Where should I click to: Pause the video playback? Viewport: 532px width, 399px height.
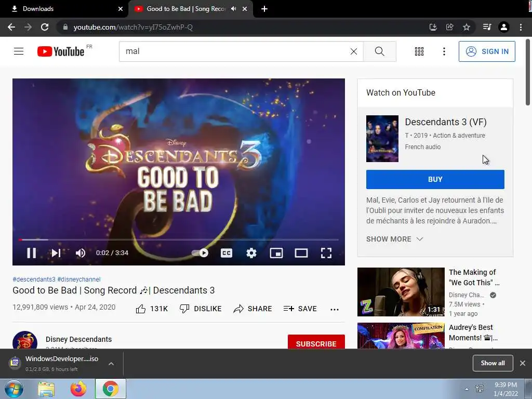click(x=32, y=253)
